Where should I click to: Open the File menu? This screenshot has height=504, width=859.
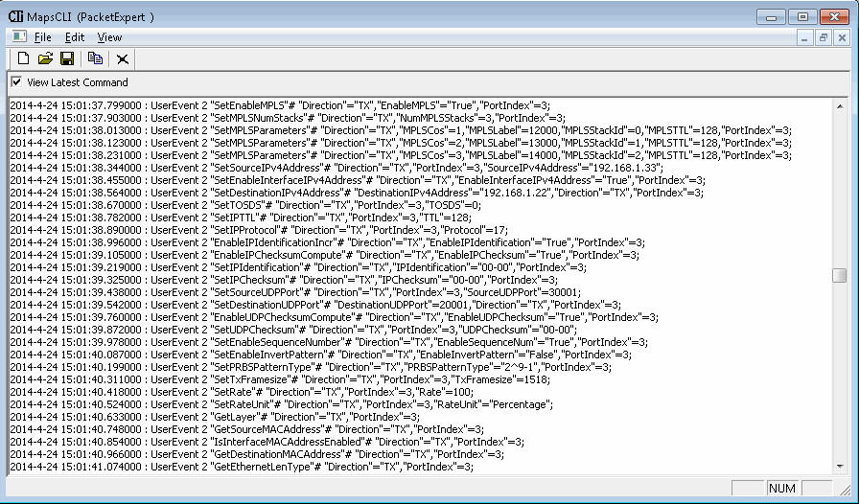pos(43,37)
